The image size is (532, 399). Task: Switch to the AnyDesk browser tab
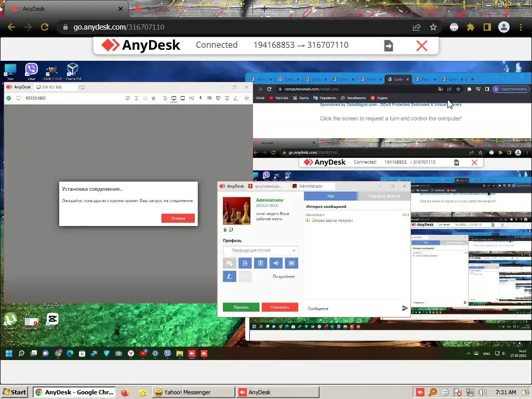66,9
